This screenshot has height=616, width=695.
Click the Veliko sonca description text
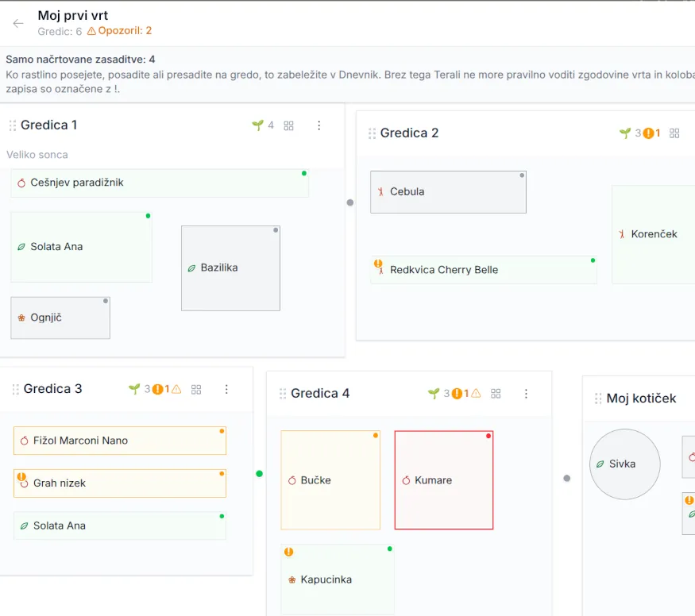pos(37,155)
